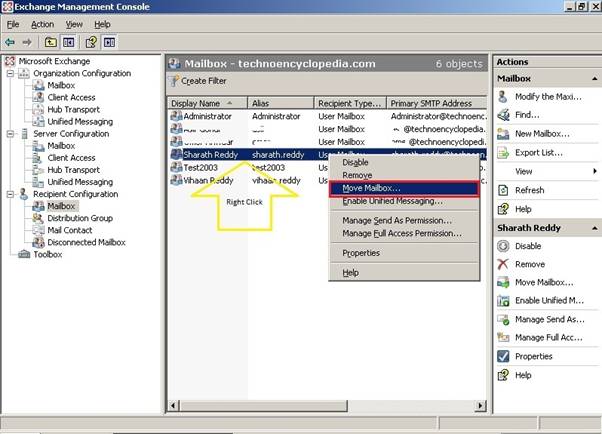This screenshot has width=602, height=434.
Task: Expand the View submenu arrow in Actions
Action: [595, 171]
